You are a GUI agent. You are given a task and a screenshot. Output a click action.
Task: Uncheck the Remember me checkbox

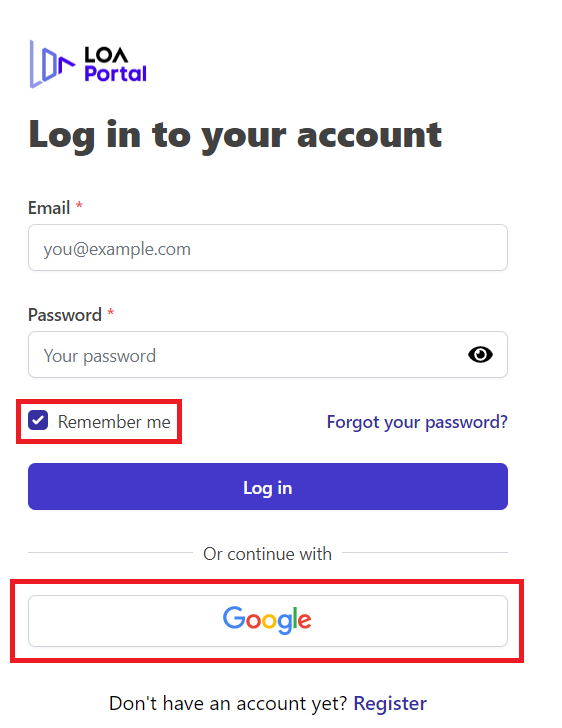pos(38,421)
